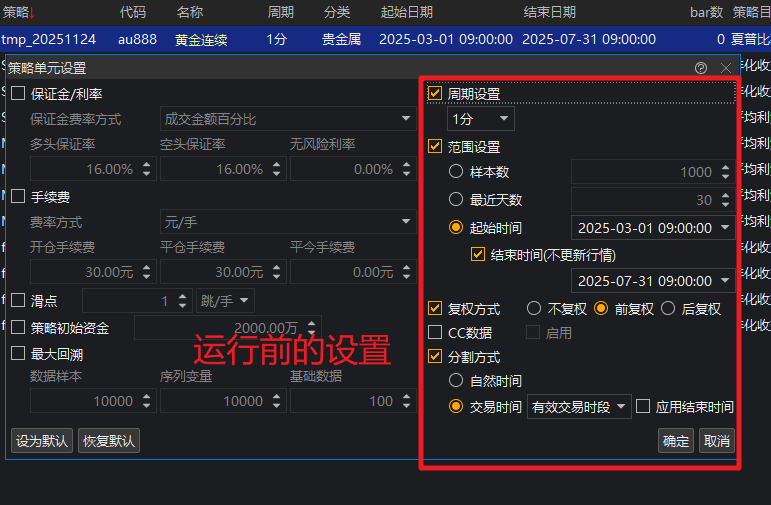Select 自然时间 split mode
This screenshot has width=771, height=505.
(x=456, y=381)
